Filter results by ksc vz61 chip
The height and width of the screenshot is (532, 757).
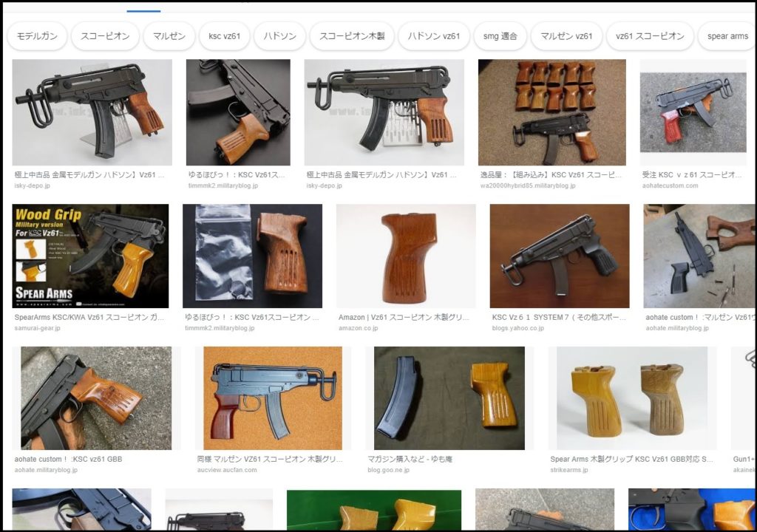(224, 36)
